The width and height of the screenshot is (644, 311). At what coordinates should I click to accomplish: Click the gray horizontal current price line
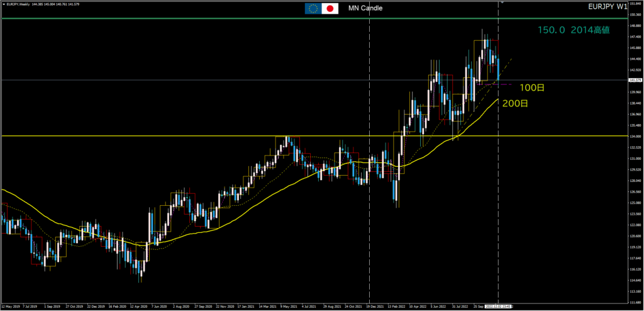189,80
